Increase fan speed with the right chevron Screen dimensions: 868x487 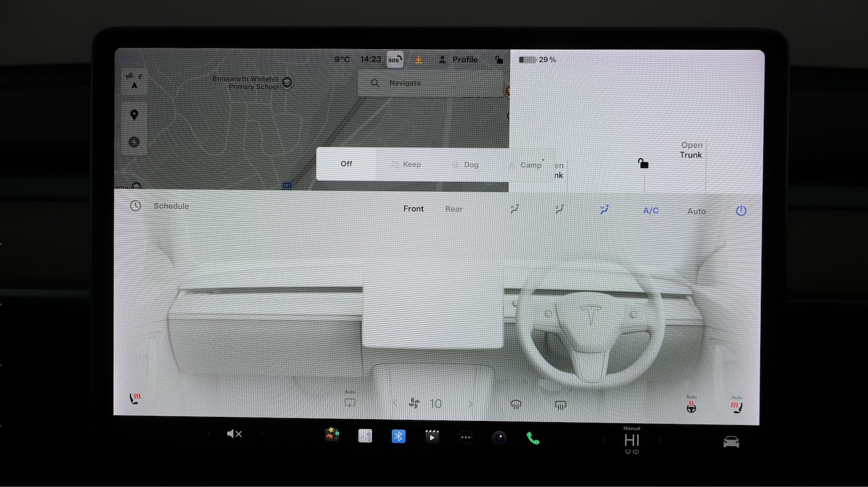tap(470, 403)
